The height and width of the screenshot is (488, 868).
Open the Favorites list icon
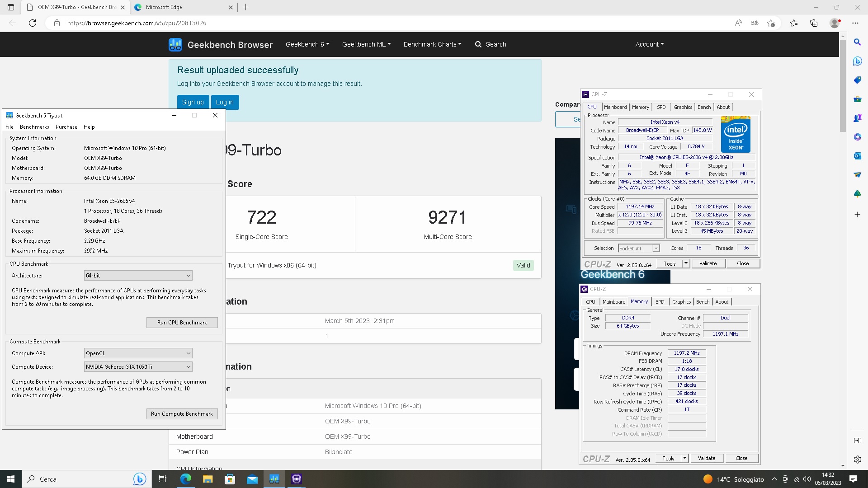794,23
